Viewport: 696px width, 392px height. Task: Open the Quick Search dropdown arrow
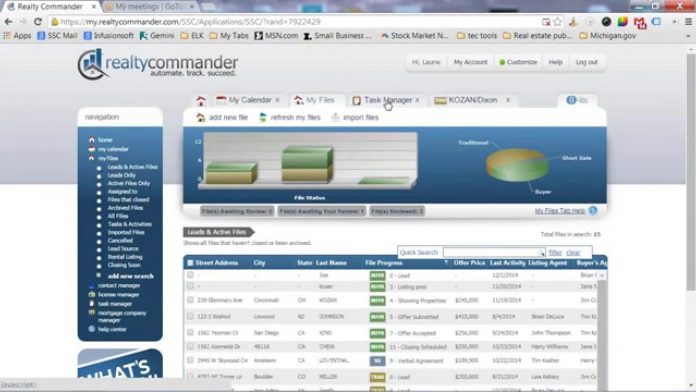[x=542, y=253]
